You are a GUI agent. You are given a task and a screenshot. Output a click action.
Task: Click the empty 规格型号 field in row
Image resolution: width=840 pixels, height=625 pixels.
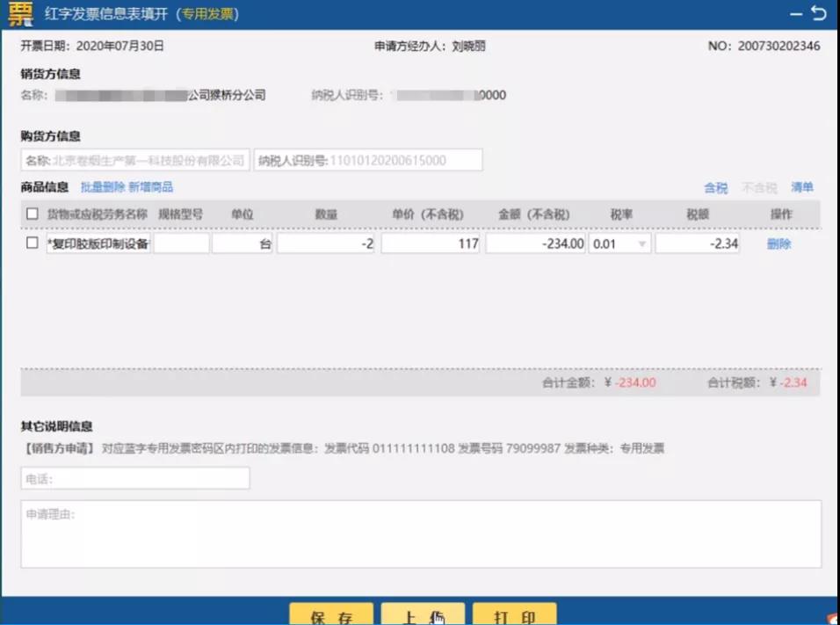[181, 243]
